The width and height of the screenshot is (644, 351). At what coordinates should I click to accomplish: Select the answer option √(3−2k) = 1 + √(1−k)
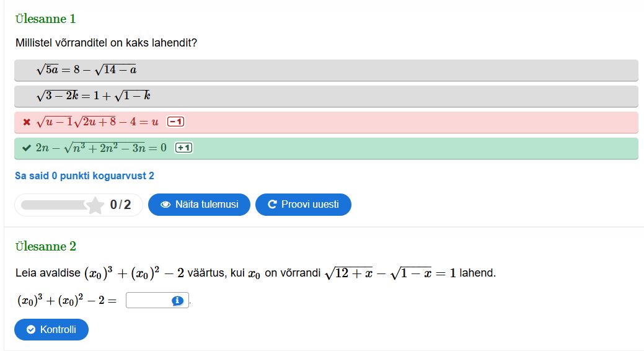[326, 96]
